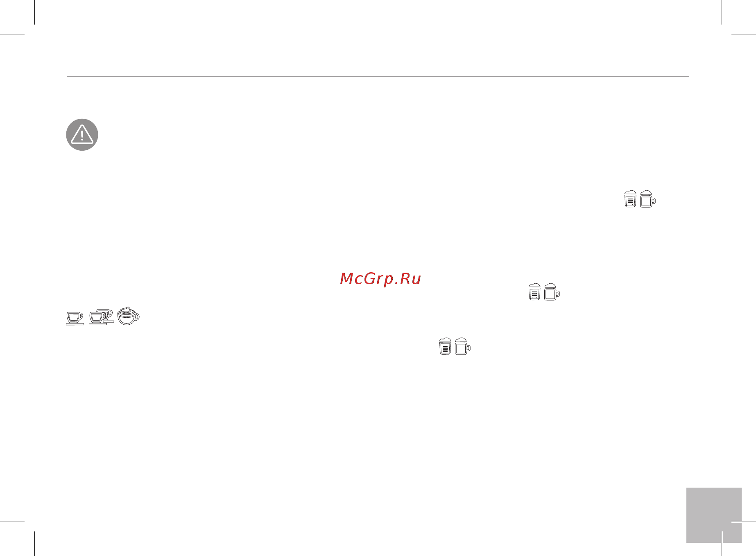Choose the cappuccino cup with foam icon
756x556 pixels.
pyautogui.click(x=128, y=316)
